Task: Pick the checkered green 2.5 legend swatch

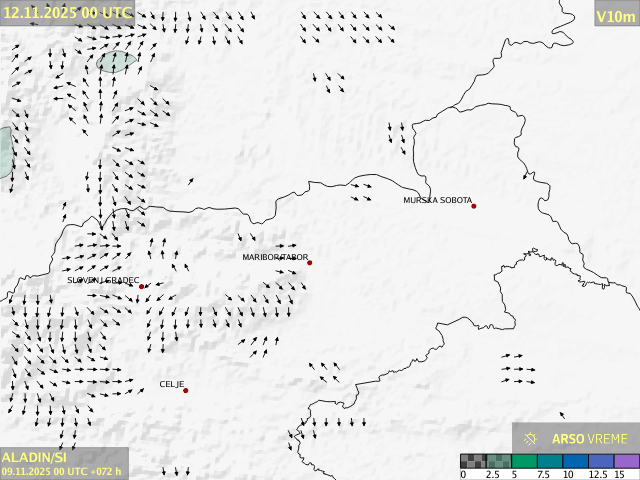Action: click(x=499, y=461)
